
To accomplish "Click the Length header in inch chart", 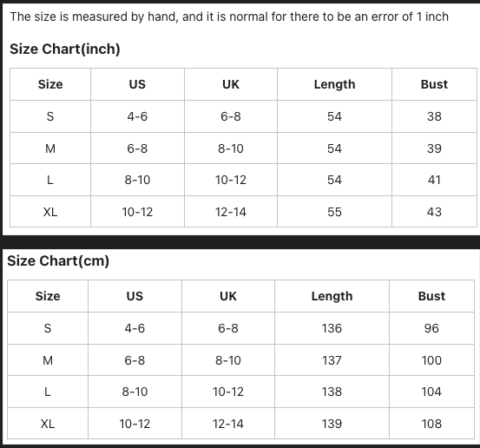I will [334, 84].
